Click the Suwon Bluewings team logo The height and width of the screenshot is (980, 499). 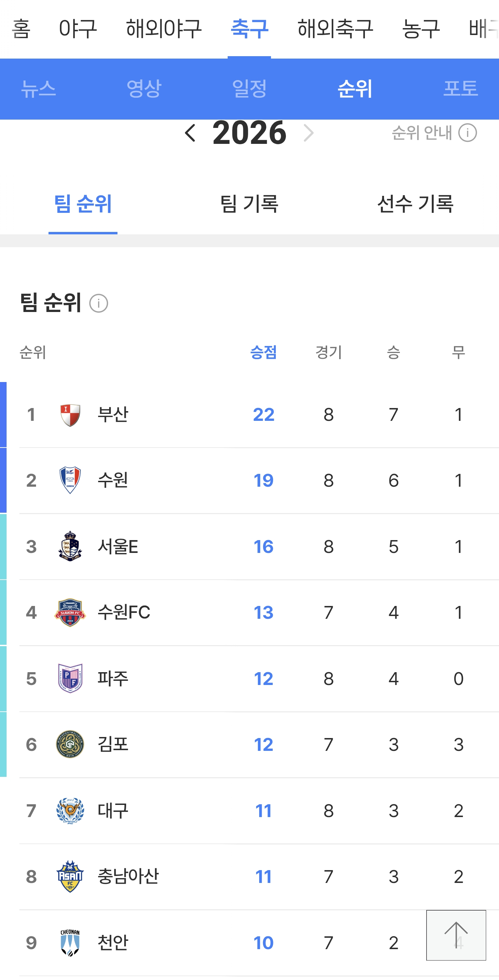(x=70, y=480)
